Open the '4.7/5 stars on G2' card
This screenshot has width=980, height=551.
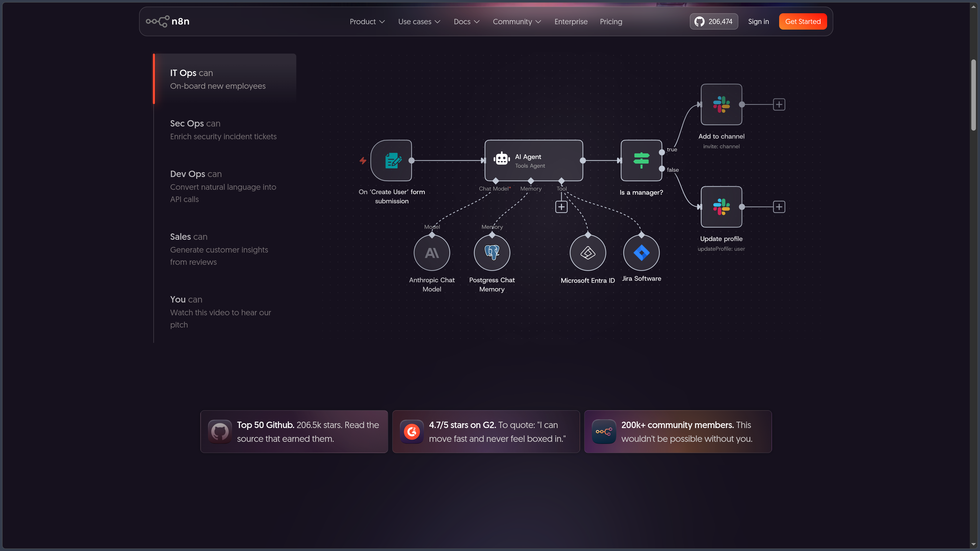486,432
